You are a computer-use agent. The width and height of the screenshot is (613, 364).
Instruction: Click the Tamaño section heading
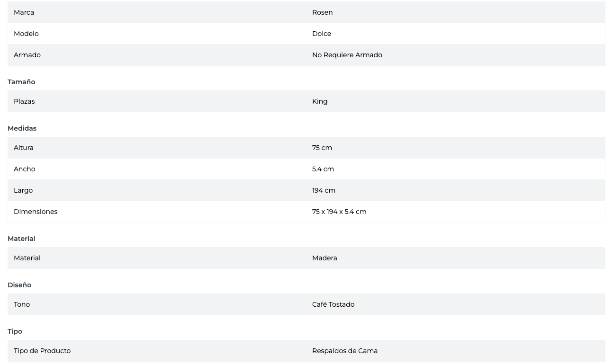coord(21,82)
